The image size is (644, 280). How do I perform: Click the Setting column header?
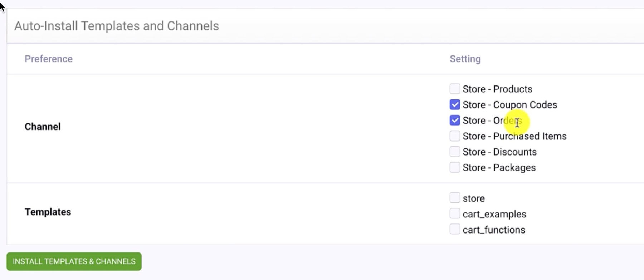465,59
